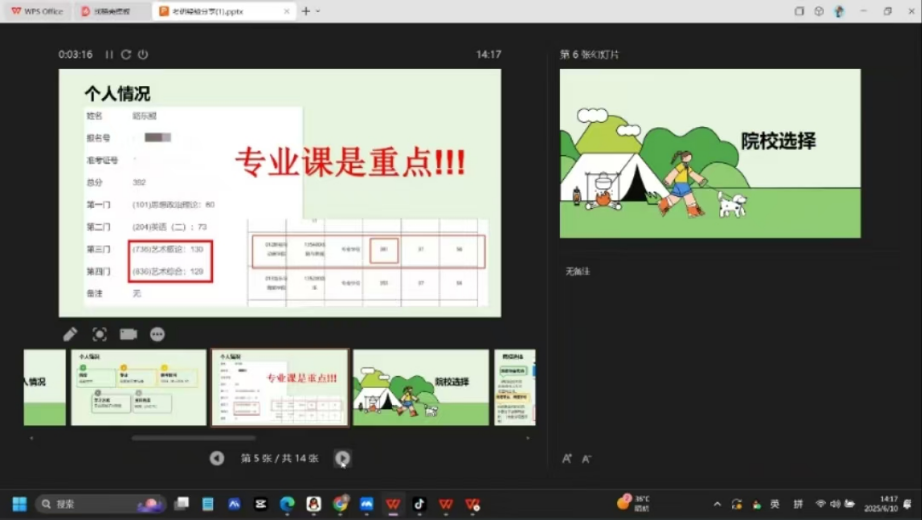Select the 专业课是重点 slide thumbnail
This screenshot has height=520, width=922.
click(x=280, y=388)
